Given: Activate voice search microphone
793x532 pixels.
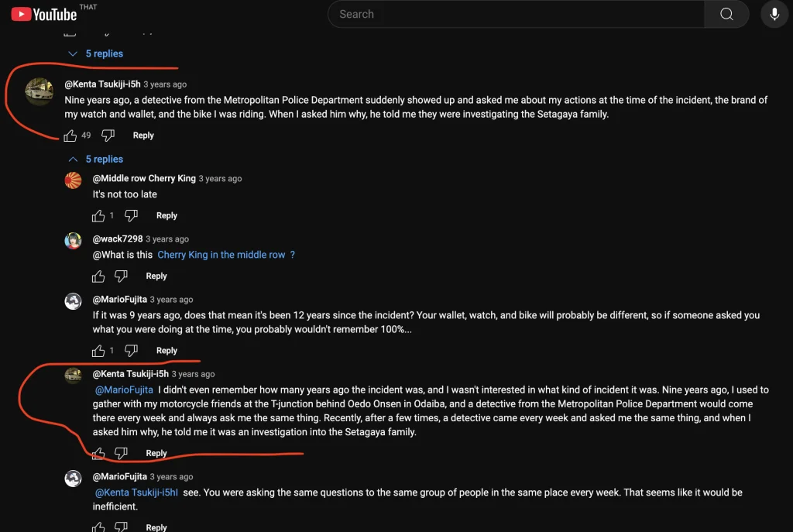Looking at the screenshot, I should click(774, 14).
